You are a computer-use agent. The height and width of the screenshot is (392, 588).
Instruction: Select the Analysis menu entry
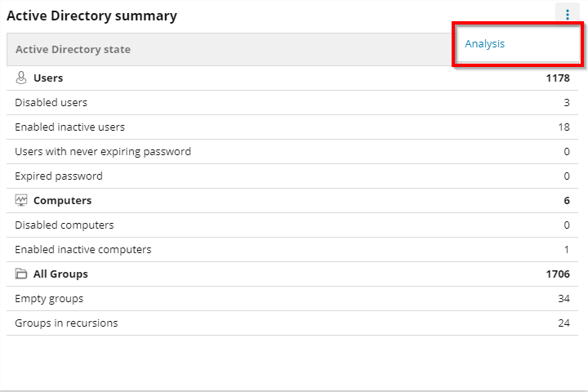pyautogui.click(x=485, y=44)
